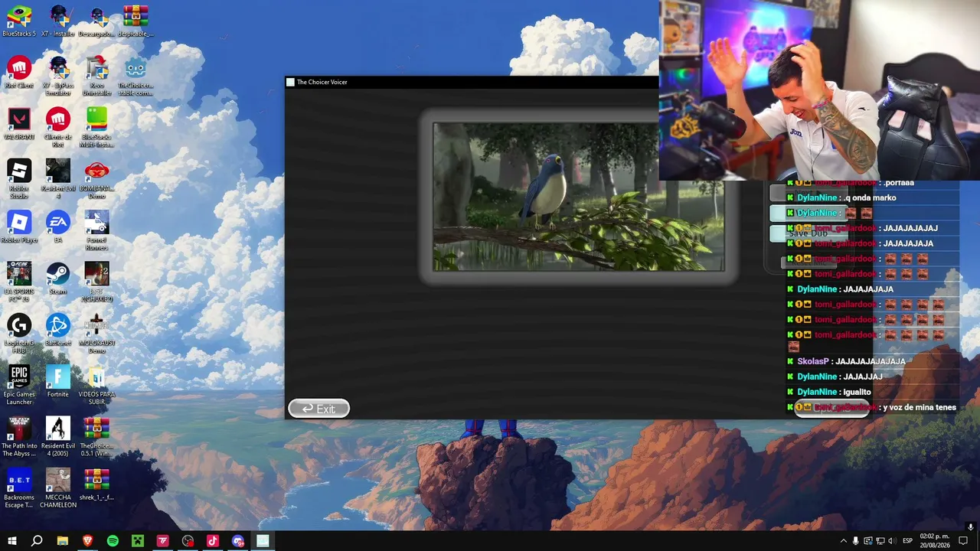This screenshot has width=980, height=551.
Task: Open Spotify from the taskbar
Action: pyautogui.click(x=113, y=541)
